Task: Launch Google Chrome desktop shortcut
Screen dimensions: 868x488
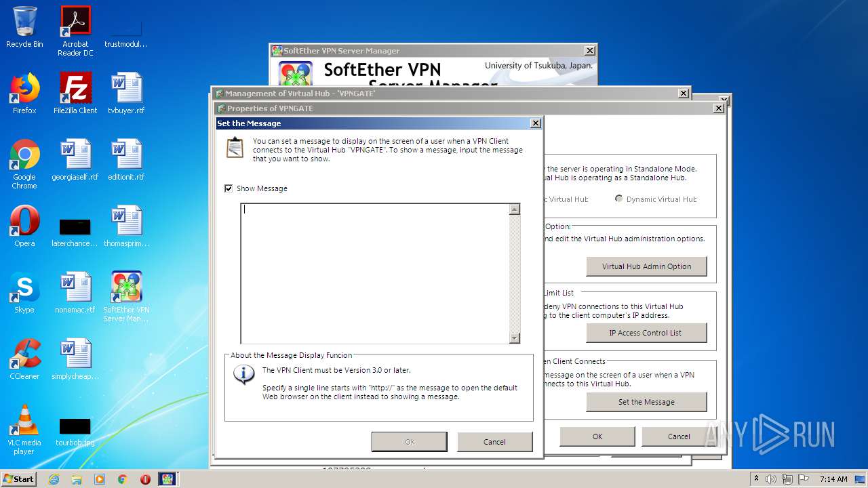Action: [24, 164]
